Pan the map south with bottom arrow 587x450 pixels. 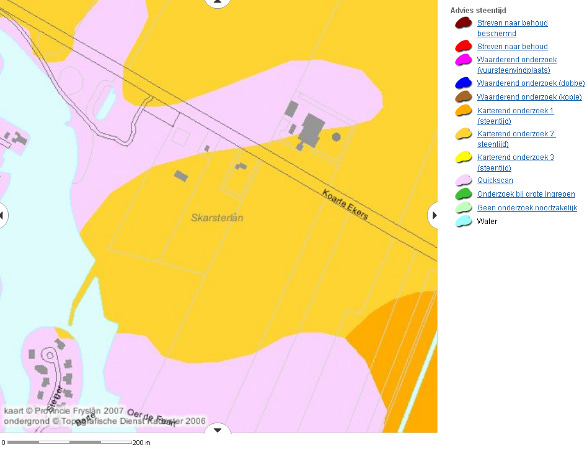pyautogui.click(x=218, y=429)
